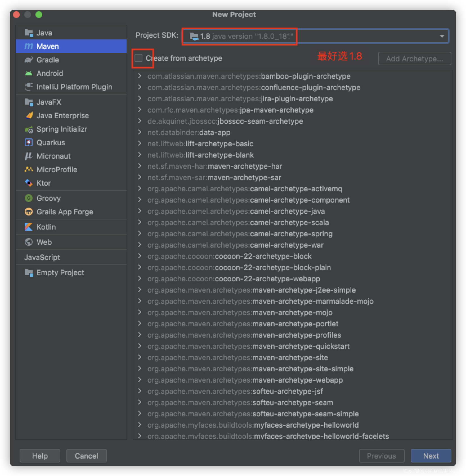Viewport: 466px width, 476px height.
Task: Select cocoon-22-archetype-block-plain row
Action: [293, 268]
